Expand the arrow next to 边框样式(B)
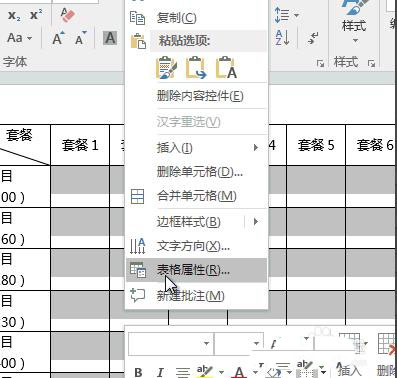Viewport: 397px width, 378px height. [256, 222]
